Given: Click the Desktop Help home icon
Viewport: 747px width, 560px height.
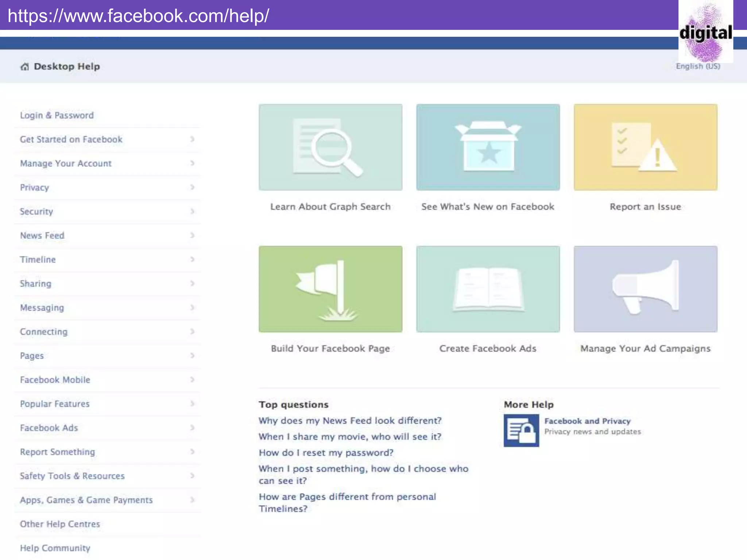Looking at the screenshot, I should tap(25, 67).
